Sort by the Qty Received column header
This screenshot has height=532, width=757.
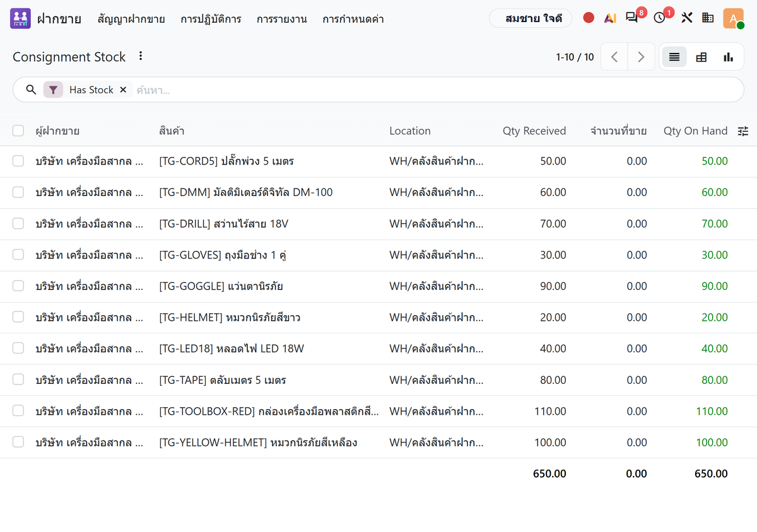click(x=534, y=131)
